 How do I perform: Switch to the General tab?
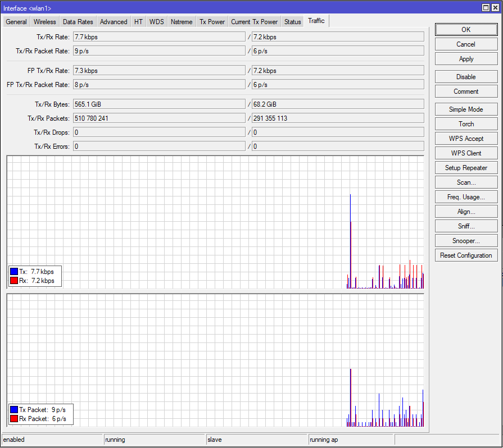(x=16, y=22)
